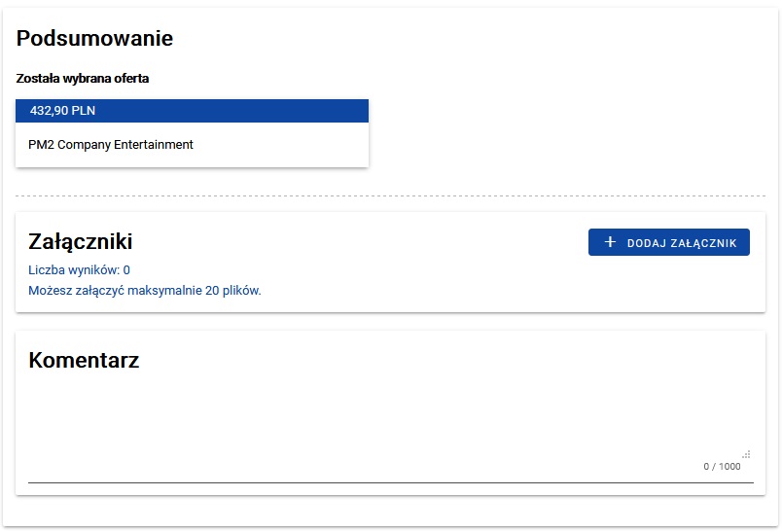Click the number 1000 in the counter

click(729, 467)
